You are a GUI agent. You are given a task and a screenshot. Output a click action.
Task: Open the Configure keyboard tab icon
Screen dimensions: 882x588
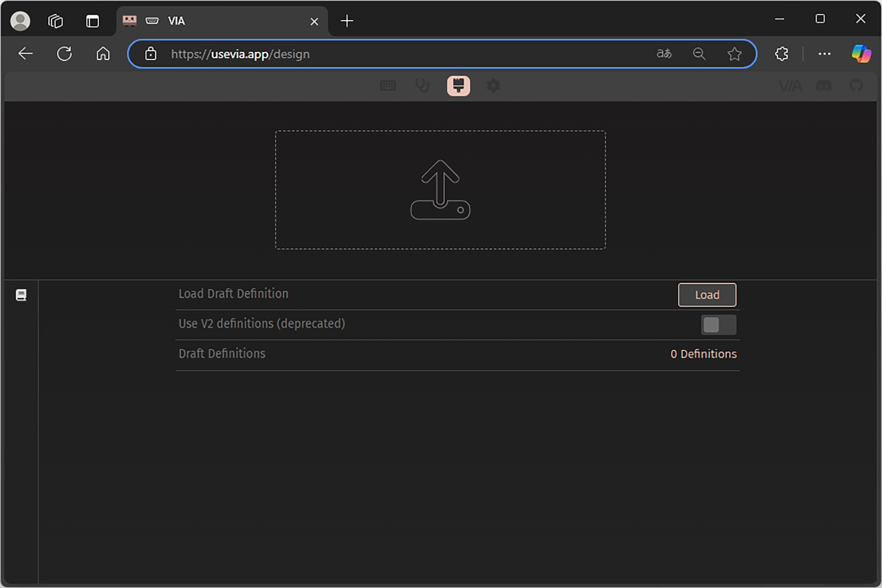(388, 86)
